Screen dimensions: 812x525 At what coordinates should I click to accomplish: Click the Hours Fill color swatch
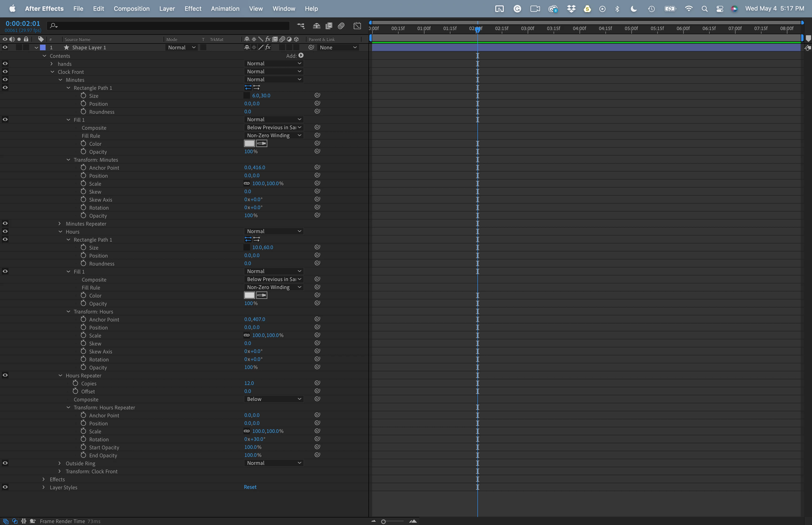coord(249,295)
